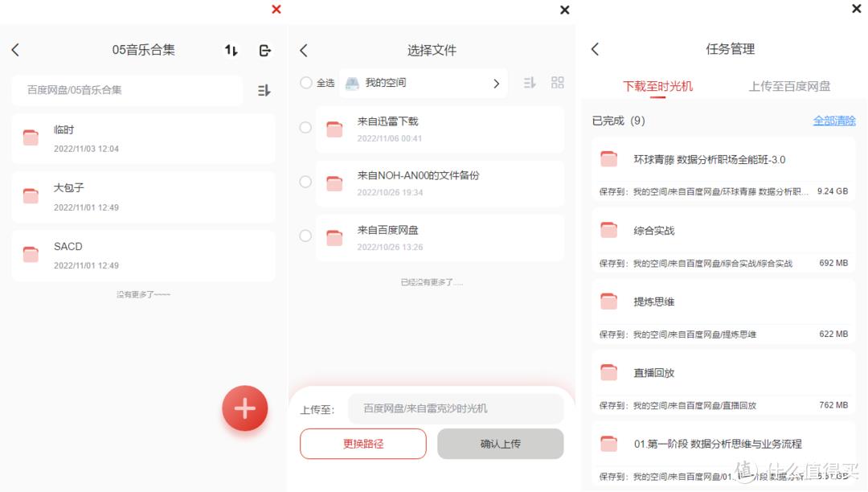Select the 来自百度网盘 folder radio button
This screenshot has height=492, width=868.
[x=305, y=236]
